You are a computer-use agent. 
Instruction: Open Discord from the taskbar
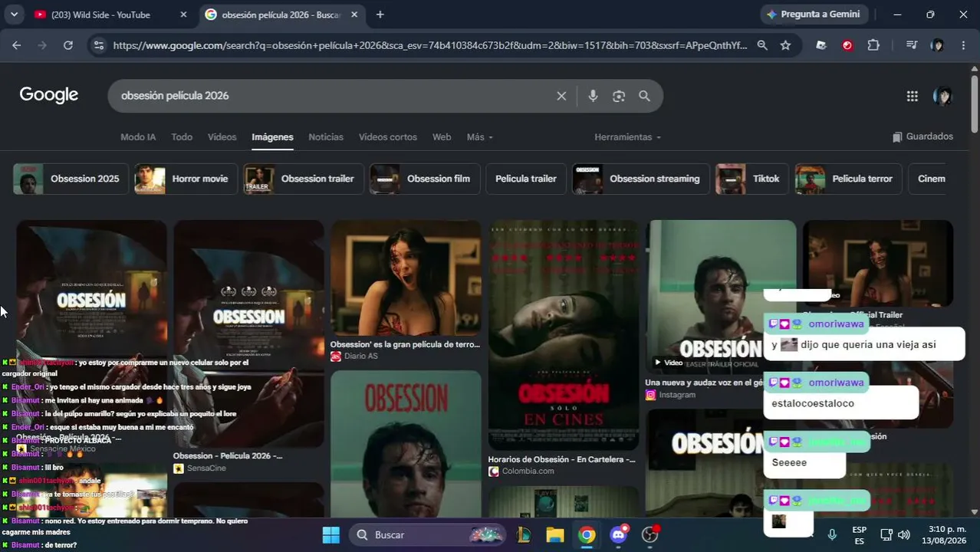coord(618,534)
